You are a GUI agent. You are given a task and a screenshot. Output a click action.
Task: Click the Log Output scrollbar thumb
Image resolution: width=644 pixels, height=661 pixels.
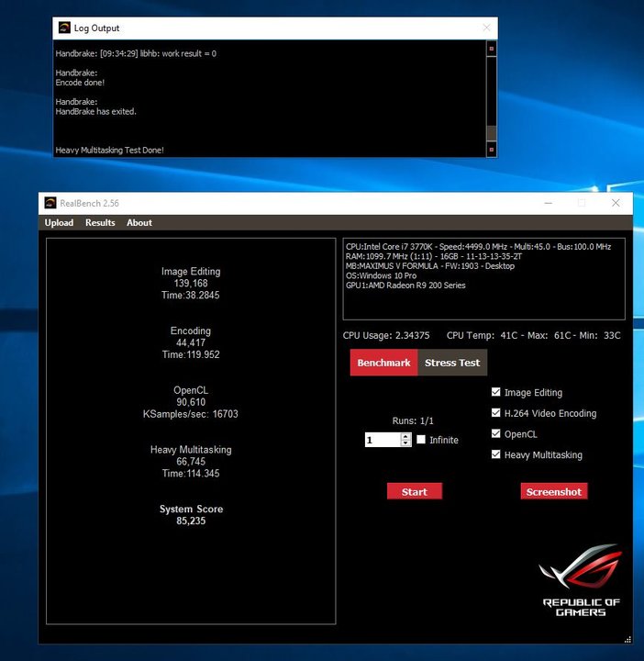pyautogui.click(x=491, y=133)
